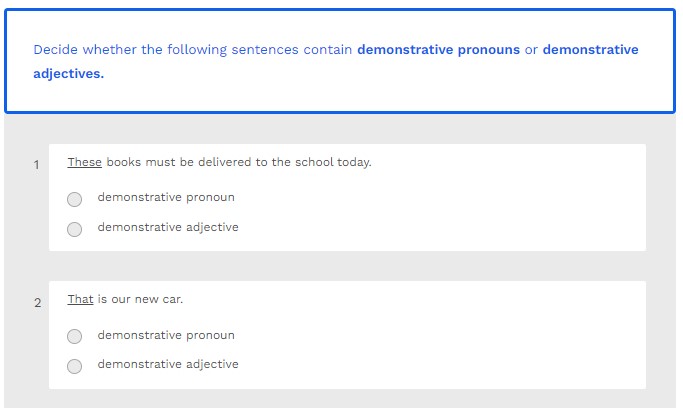Screen dimensions: 683x408
Task: Choose demonstrative pronoun radio for question 2
Action: (x=74, y=337)
